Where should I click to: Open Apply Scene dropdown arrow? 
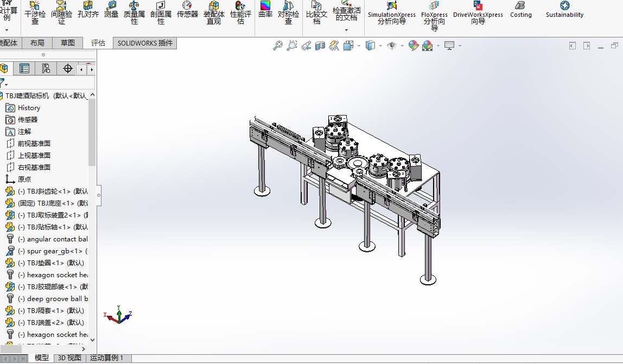[x=438, y=46]
